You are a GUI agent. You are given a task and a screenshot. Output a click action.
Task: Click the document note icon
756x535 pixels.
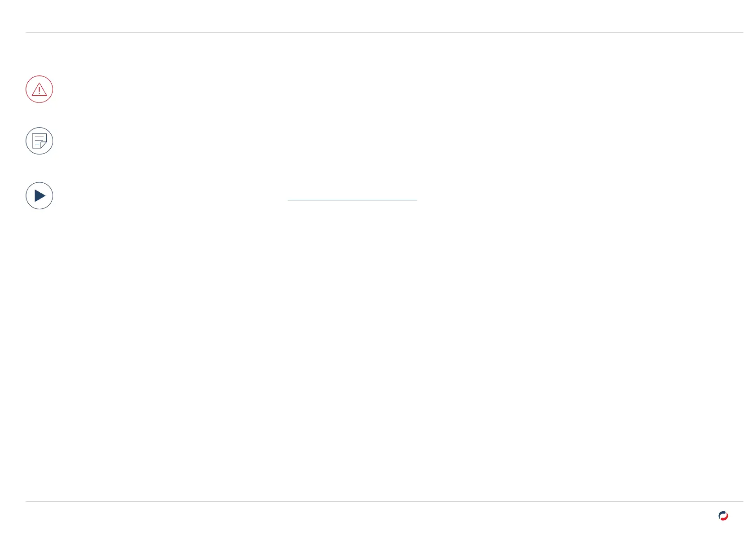pyautogui.click(x=40, y=141)
